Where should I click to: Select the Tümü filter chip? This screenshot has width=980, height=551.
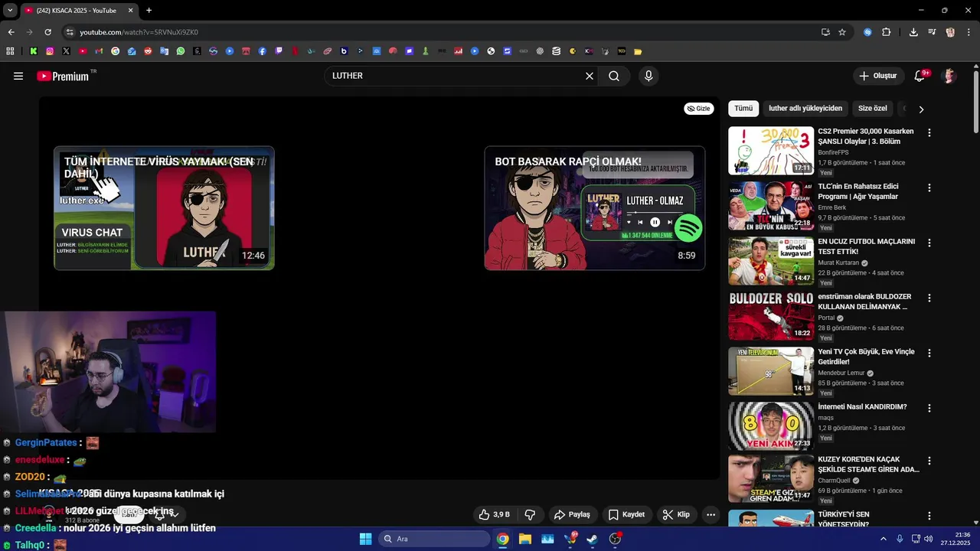point(743,109)
